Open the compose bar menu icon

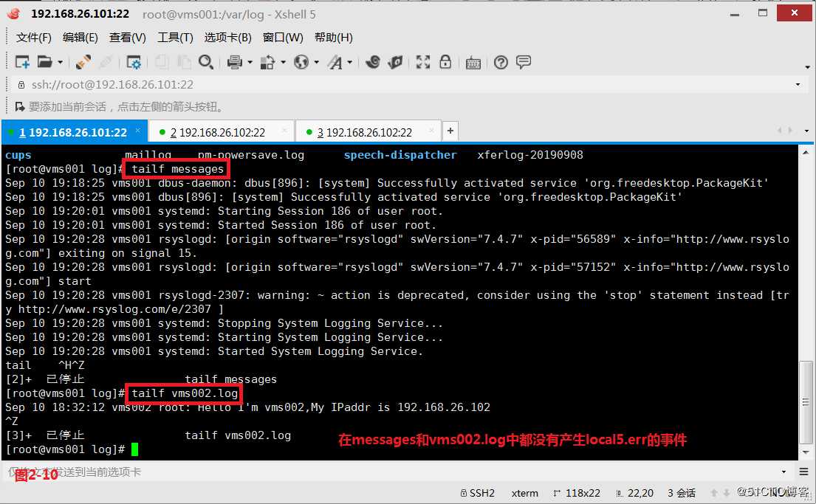[x=804, y=472]
